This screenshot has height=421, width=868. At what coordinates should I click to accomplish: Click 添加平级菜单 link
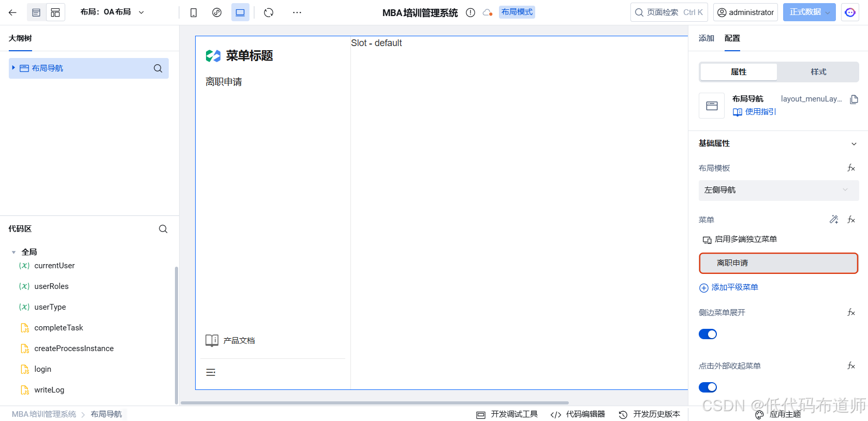pyautogui.click(x=729, y=287)
